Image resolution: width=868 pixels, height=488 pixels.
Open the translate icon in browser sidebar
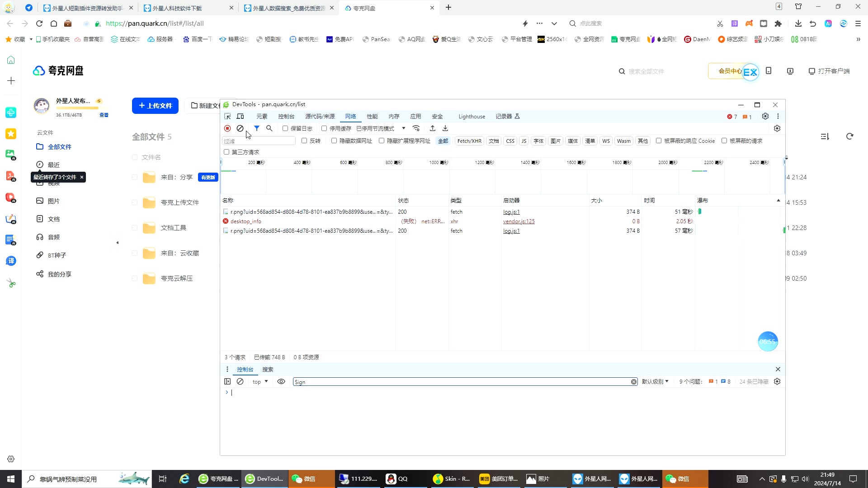click(11, 261)
